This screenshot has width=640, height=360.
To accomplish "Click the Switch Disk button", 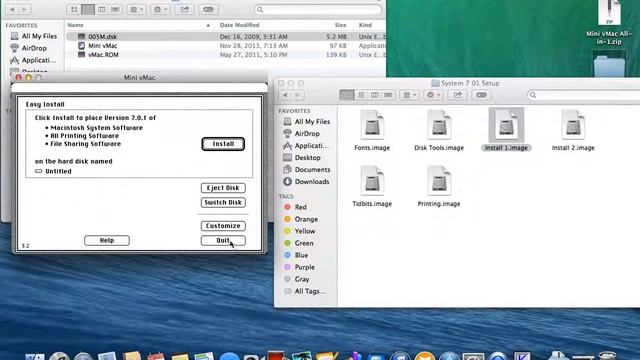I will pos(223,202).
